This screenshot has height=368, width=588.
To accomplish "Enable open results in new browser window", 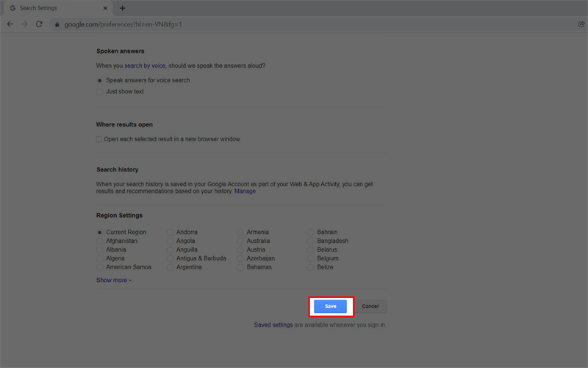I will (x=99, y=139).
